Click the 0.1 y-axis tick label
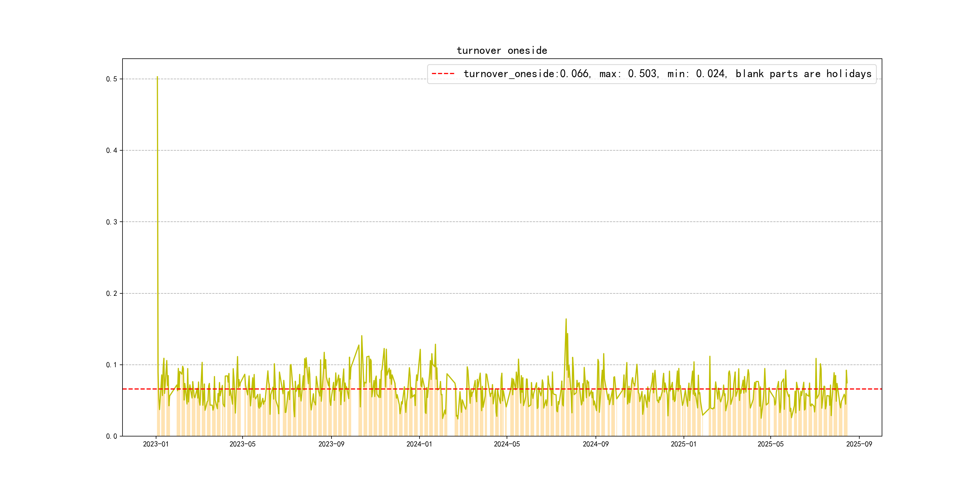The height and width of the screenshot is (490, 980). tap(112, 365)
